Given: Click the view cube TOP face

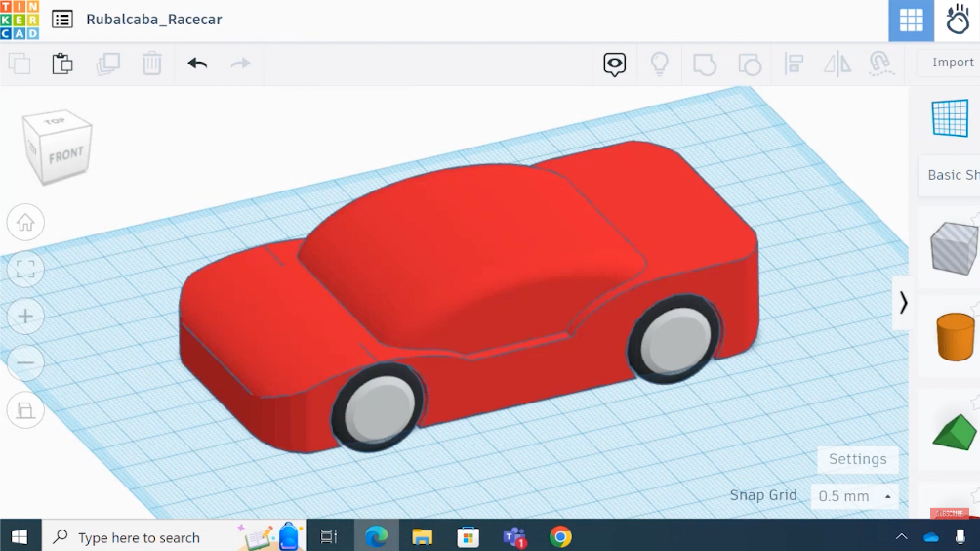Looking at the screenshot, I should (x=56, y=121).
